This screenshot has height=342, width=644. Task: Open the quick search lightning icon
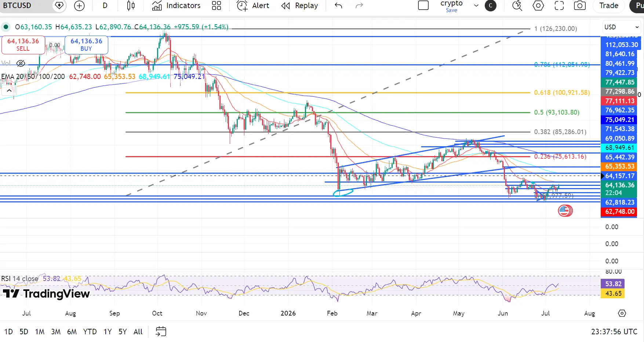click(517, 6)
